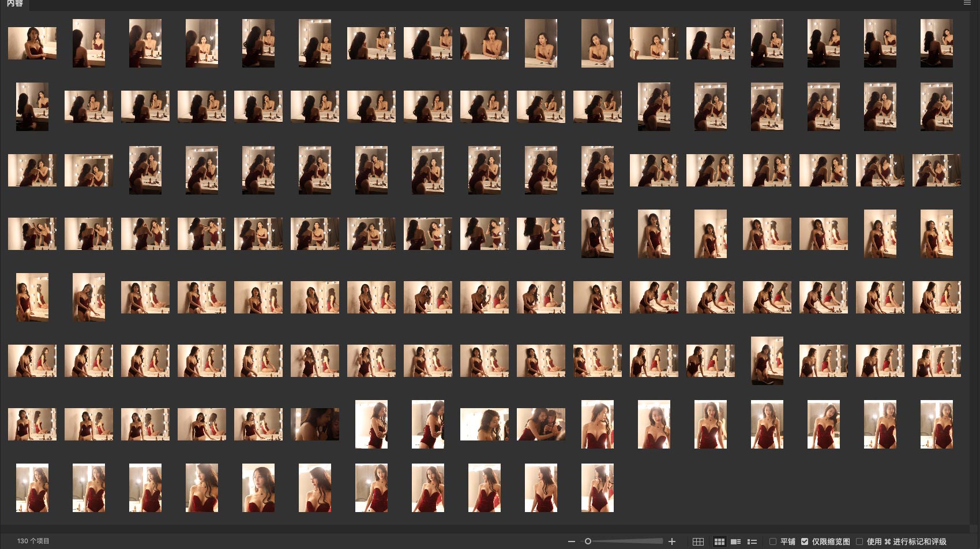Select the first thumbnail in the fifth row
This screenshot has height=549, width=980.
[32, 297]
